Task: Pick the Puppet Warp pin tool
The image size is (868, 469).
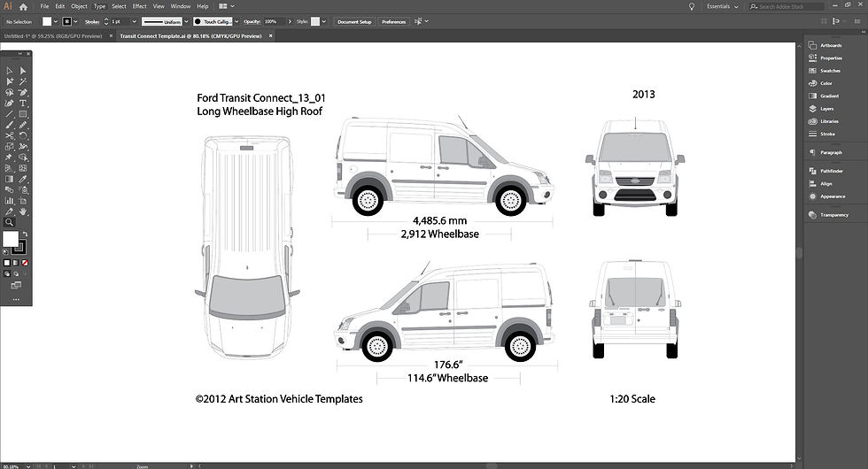Action: click(x=10, y=158)
